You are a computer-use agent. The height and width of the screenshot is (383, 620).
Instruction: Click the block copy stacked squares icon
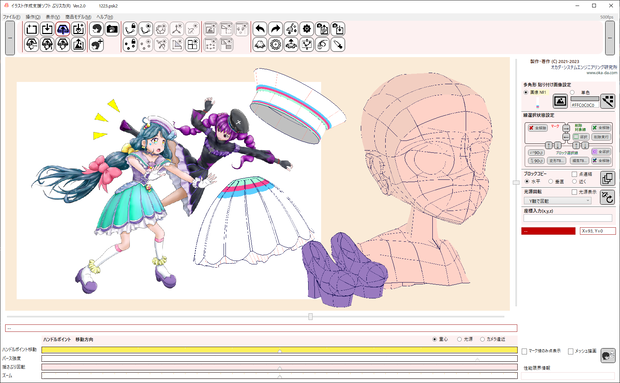(607, 178)
